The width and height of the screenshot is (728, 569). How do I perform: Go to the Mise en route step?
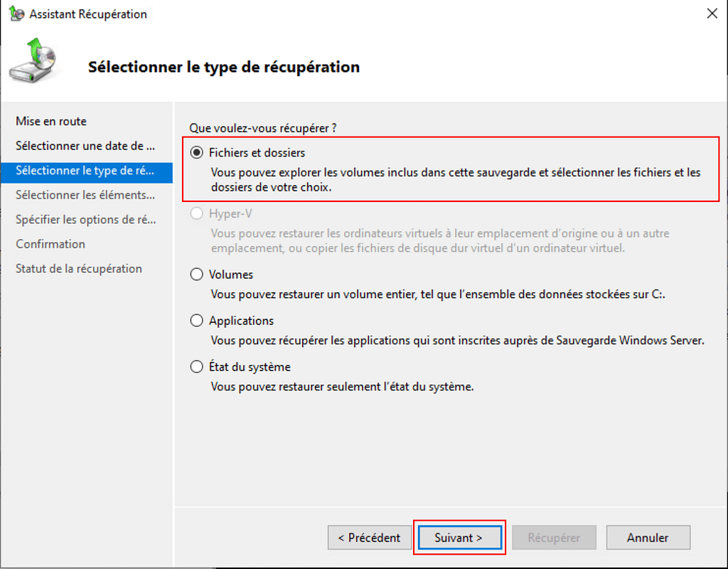51,122
